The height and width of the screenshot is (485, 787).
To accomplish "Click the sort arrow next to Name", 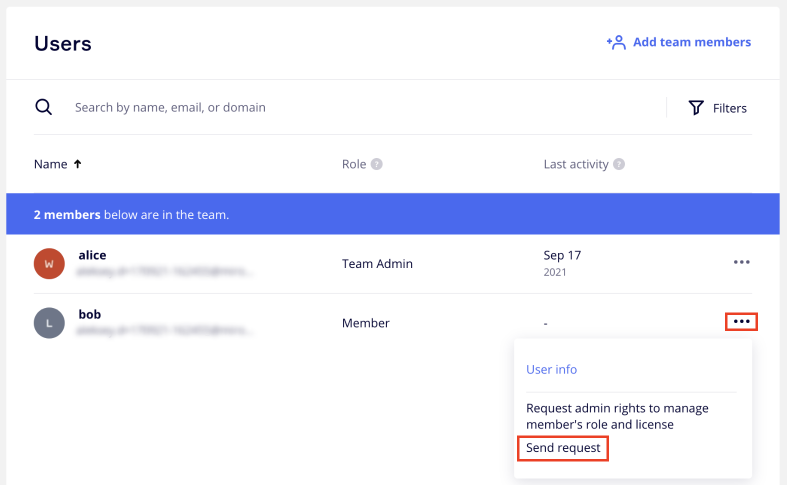I will (78, 164).
